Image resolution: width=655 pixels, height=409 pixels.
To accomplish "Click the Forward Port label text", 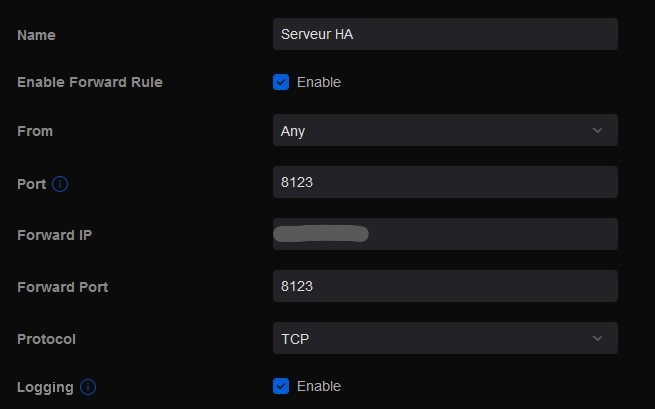I will pyautogui.click(x=63, y=287).
